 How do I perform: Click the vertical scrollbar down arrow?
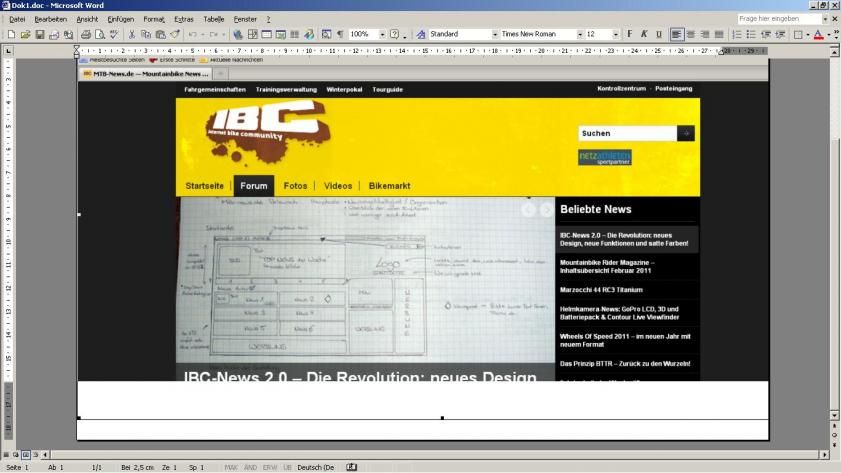tap(835, 415)
